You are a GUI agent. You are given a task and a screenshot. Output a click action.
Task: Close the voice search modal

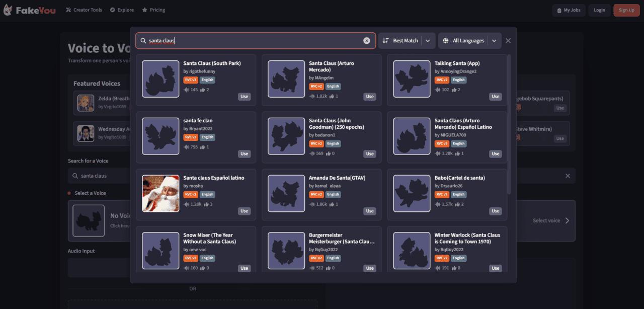(508, 41)
